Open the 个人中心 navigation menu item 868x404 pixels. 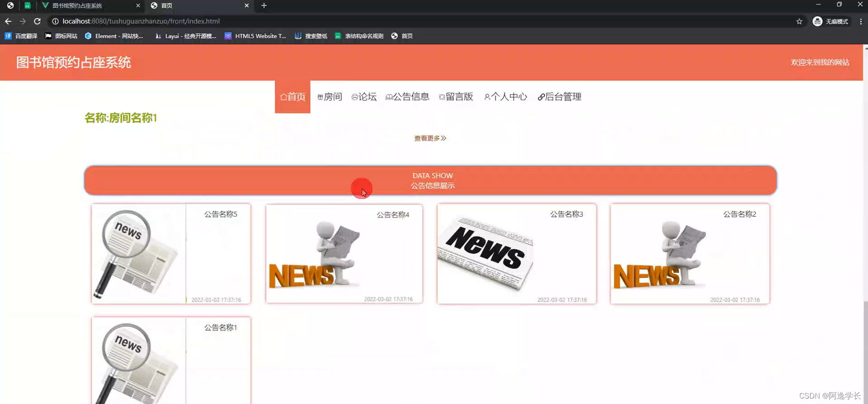point(505,97)
